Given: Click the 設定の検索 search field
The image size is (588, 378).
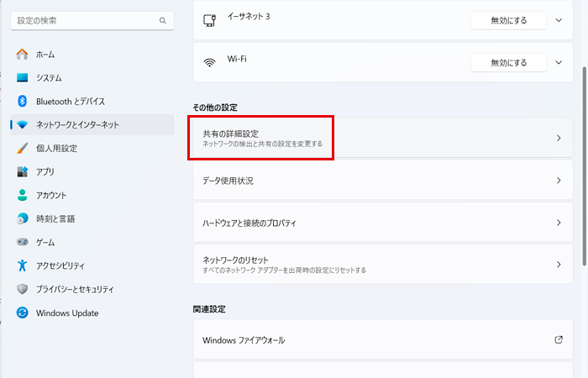Looking at the screenshot, I should click(92, 21).
